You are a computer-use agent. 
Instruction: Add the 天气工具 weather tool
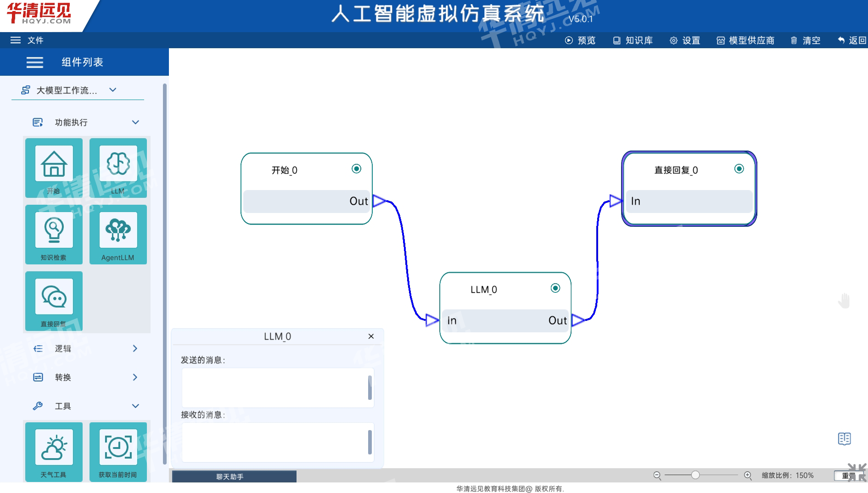(x=54, y=448)
